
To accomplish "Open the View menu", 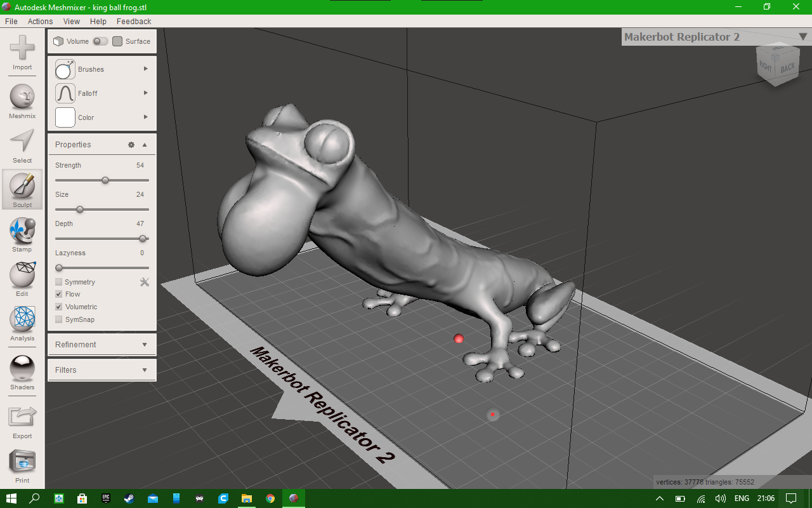I will coord(72,21).
